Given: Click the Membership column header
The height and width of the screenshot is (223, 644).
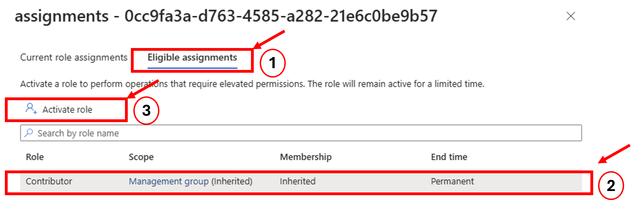Looking at the screenshot, I should (x=306, y=157).
